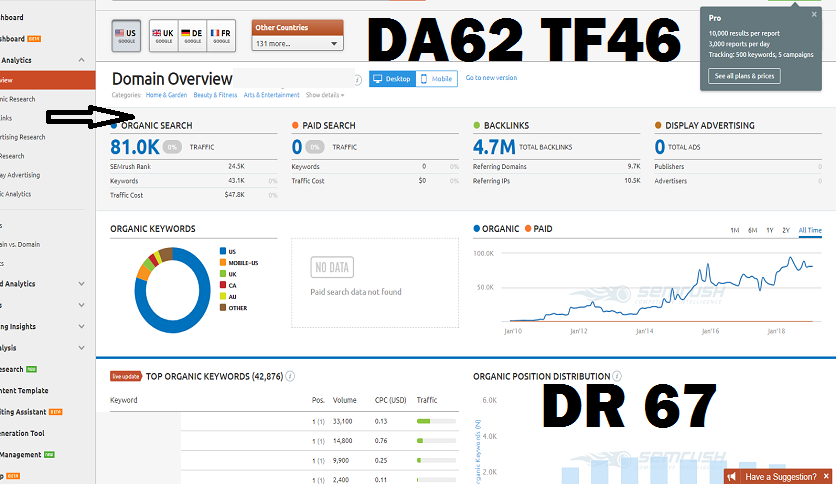The height and width of the screenshot is (484, 836).
Task: Click the 9.7K referring domains value
Action: point(634,166)
